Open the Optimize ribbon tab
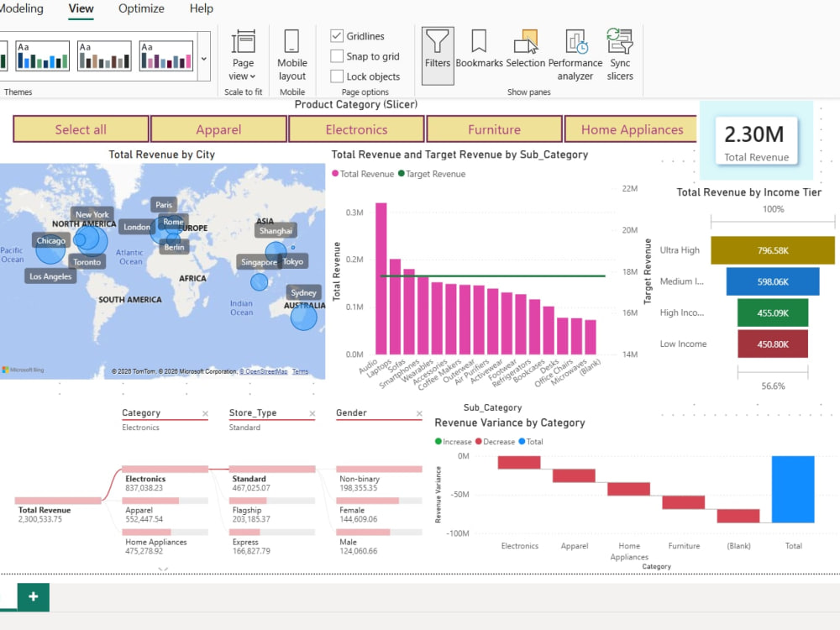 tap(141, 8)
